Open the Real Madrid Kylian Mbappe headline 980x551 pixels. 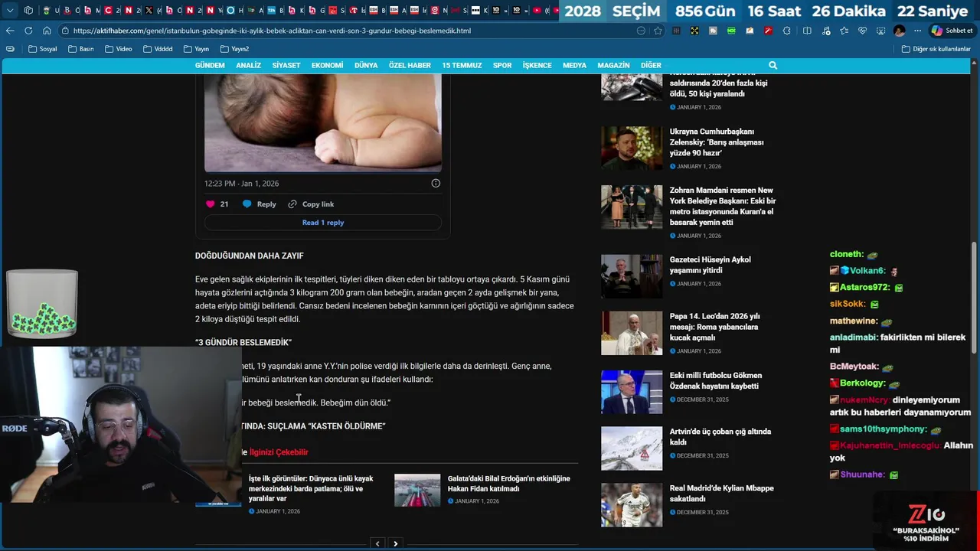722,494
